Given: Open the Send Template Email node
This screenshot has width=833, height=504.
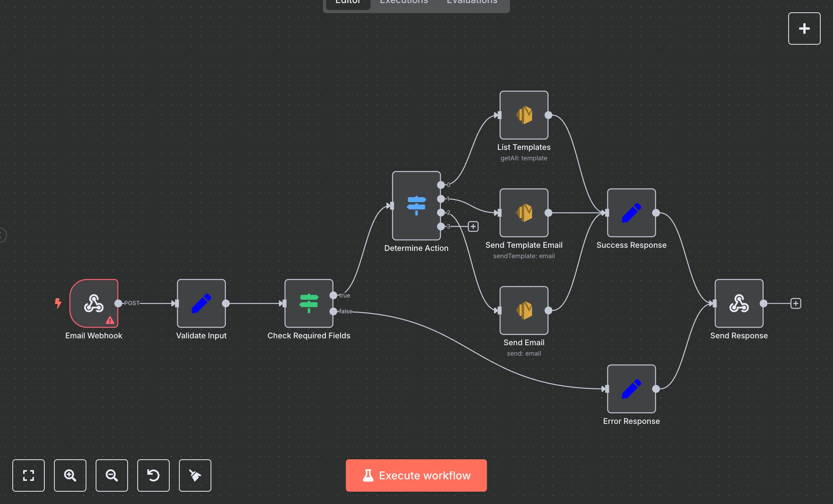Looking at the screenshot, I should pos(523,213).
